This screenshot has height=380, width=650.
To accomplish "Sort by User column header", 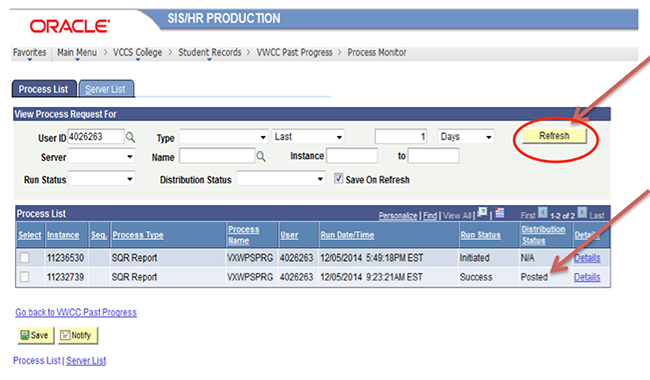I will click(289, 235).
